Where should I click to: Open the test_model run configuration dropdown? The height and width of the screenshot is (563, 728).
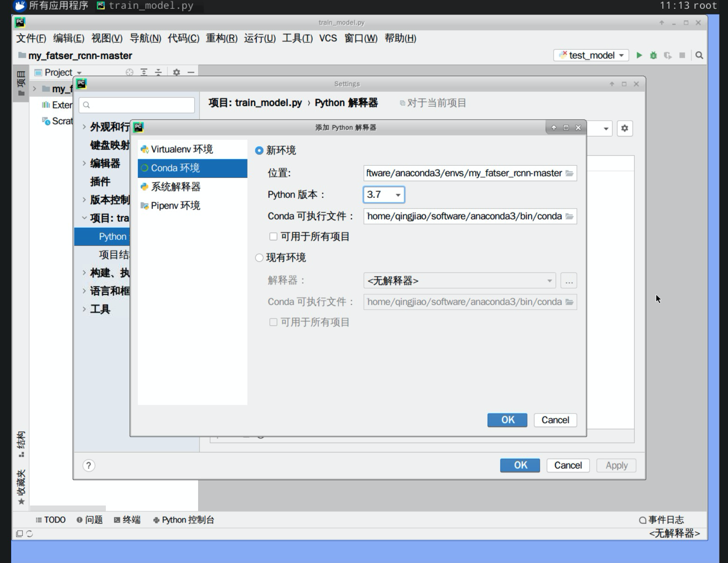pyautogui.click(x=591, y=55)
